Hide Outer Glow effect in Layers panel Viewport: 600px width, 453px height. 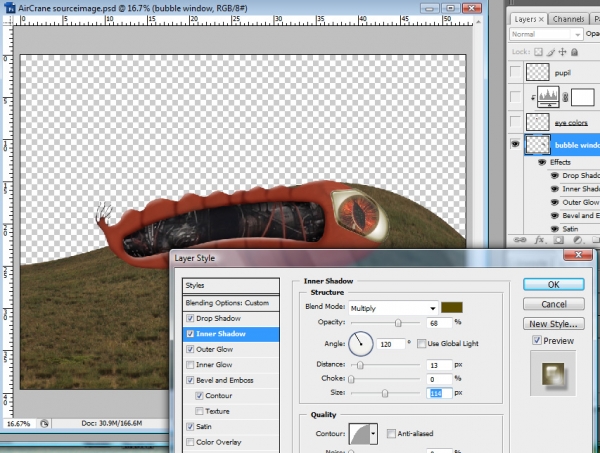[554, 202]
